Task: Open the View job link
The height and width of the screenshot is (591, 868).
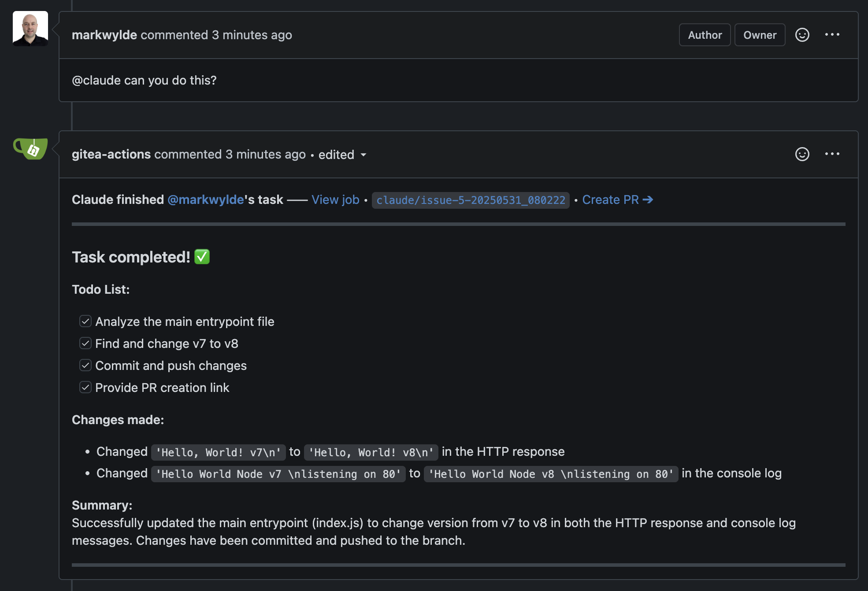Action: [x=335, y=200]
